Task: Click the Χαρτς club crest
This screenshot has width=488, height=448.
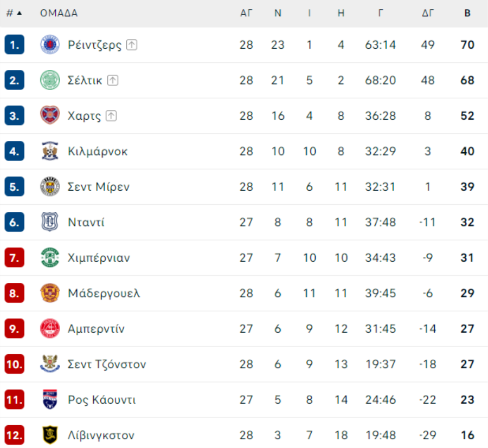Action: pyautogui.click(x=50, y=115)
